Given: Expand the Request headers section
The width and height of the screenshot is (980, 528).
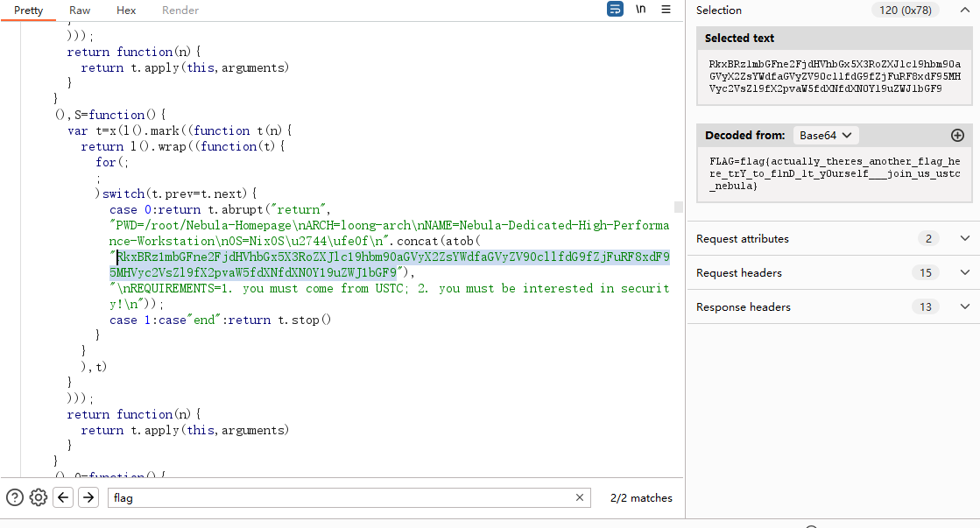Looking at the screenshot, I should point(833,272).
